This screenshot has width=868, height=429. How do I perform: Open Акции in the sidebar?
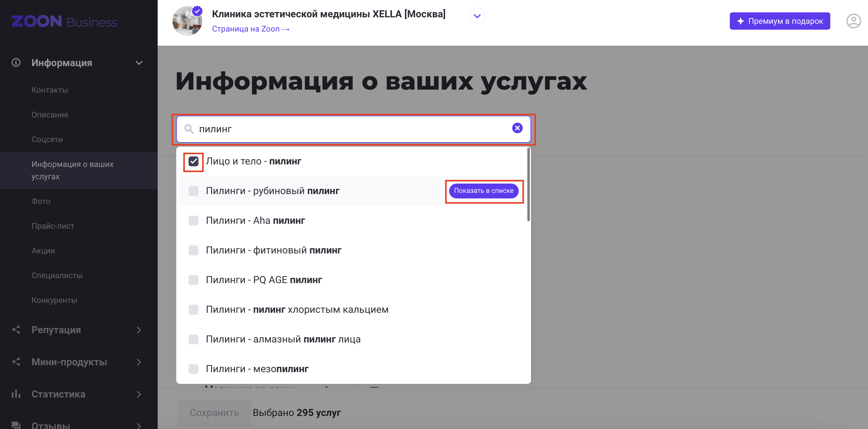43,251
